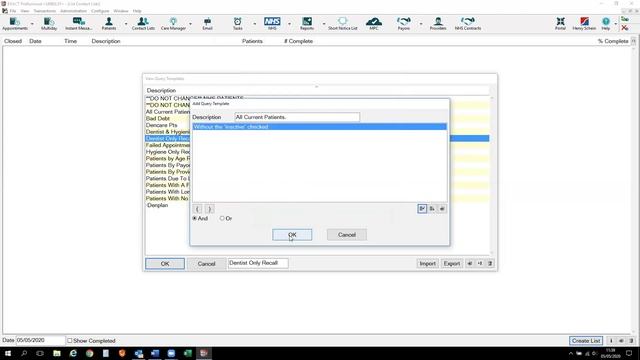This screenshot has width=640, height=360.
Task: Click the Create List button
Action: tap(586, 340)
